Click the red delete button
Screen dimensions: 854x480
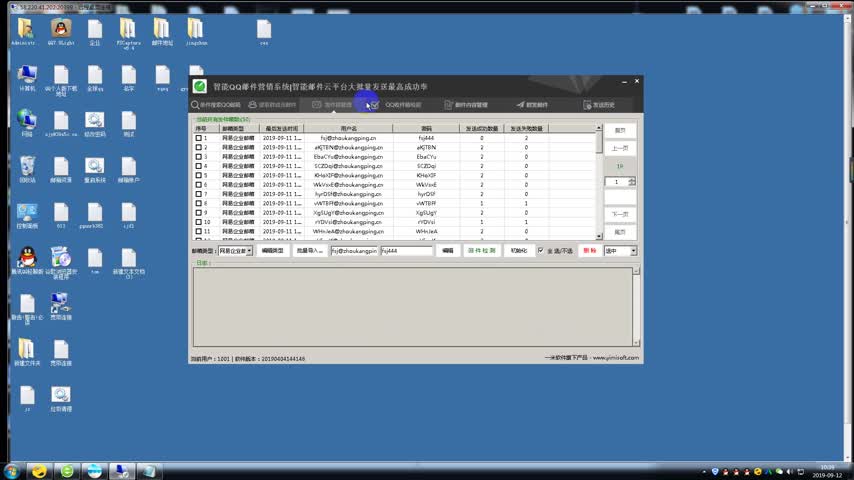590,251
